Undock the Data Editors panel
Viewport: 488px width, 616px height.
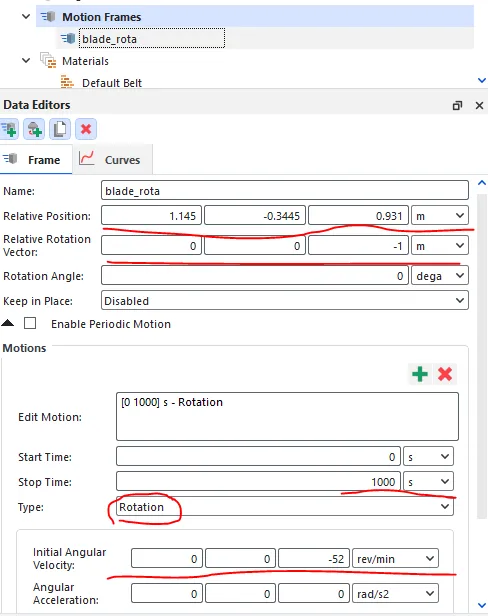(457, 105)
